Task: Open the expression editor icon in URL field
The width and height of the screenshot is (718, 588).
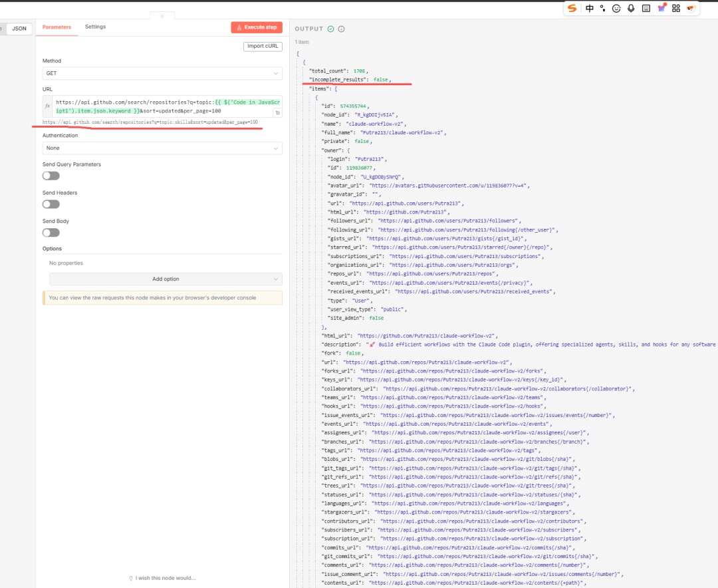Action: click(x=277, y=113)
